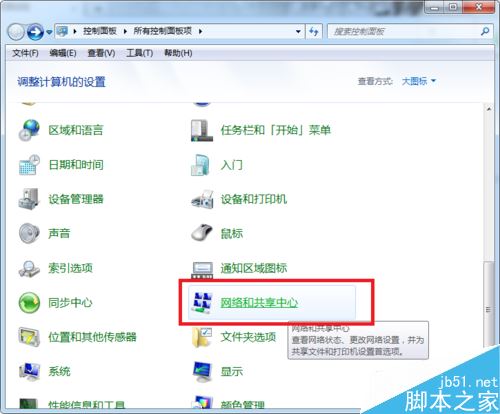This screenshot has height=414, width=500.
Task: Open the Devices and Printers icon
Action: point(201,199)
